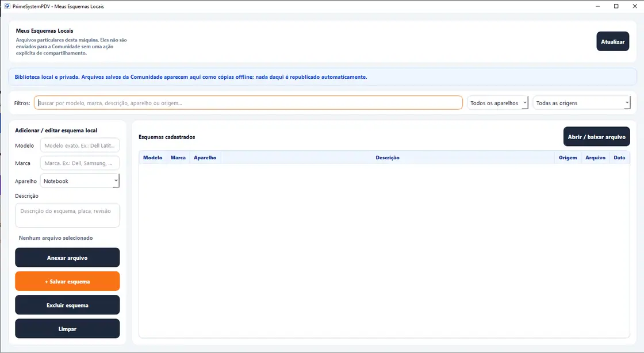Close the Meus Esquemas Locais window

pos(635,6)
